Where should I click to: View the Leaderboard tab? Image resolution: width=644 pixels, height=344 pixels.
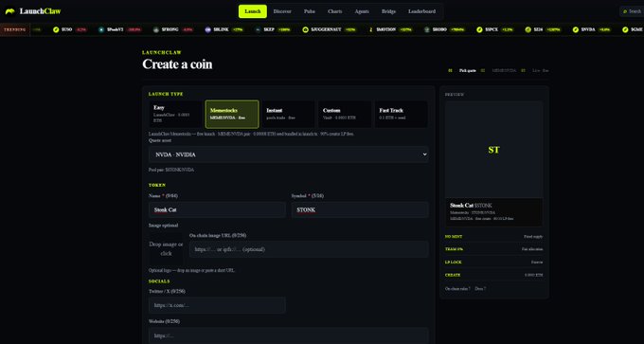click(x=421, y=11)
